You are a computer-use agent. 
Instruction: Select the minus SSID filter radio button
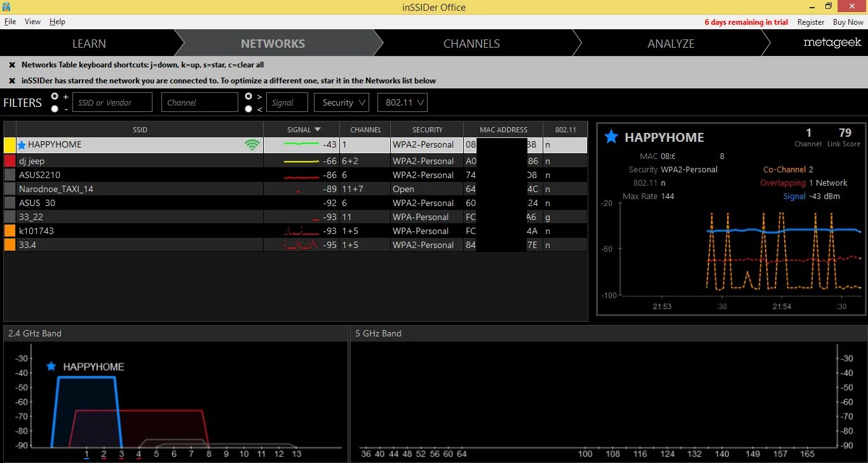pyautogui.click(x=55, y=109)
